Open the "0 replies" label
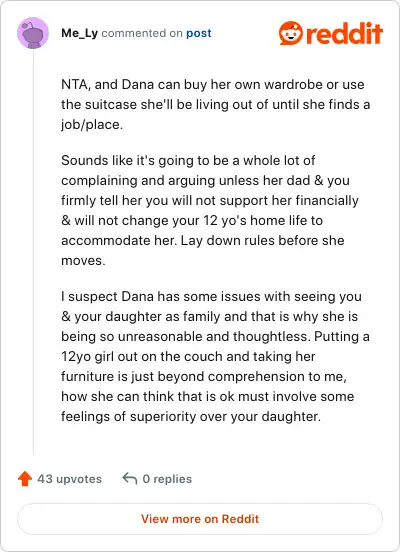The width and height of the screenshot is (400, 552). click(x=167, y=479)
